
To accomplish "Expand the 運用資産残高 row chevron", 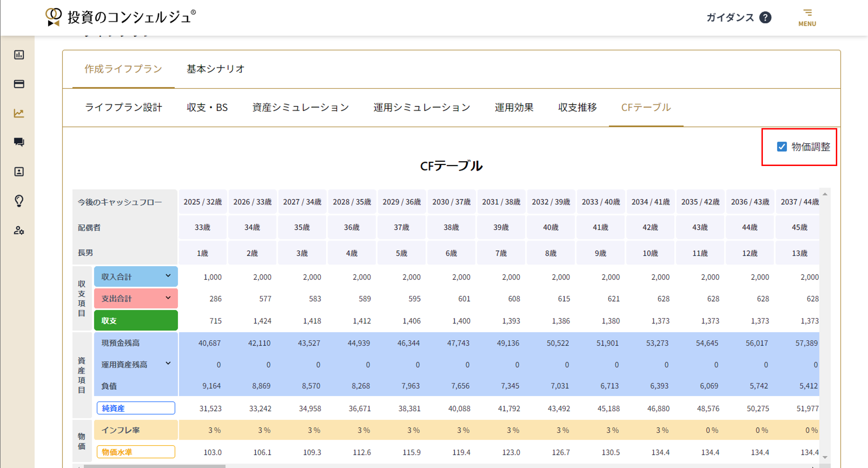I will pos(168,363).
